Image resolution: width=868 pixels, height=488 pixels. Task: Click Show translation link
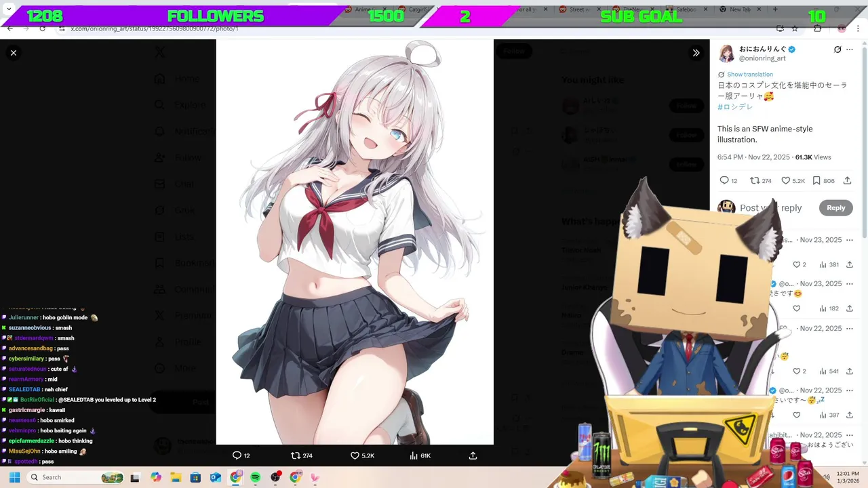coord(749,75)
